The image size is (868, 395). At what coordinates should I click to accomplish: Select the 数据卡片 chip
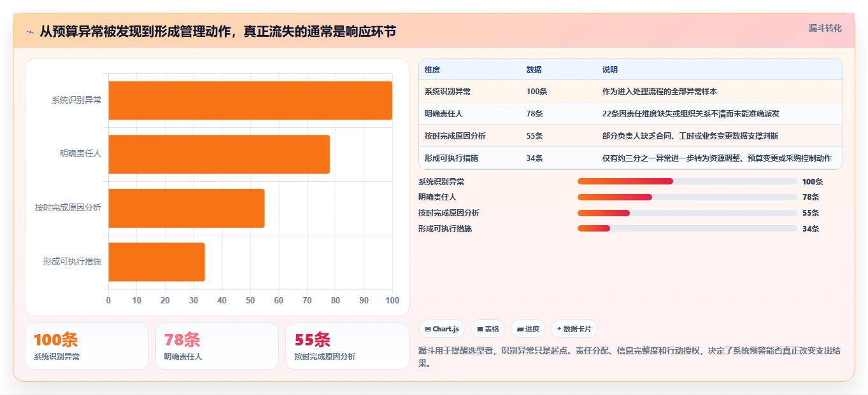[574, 329]
